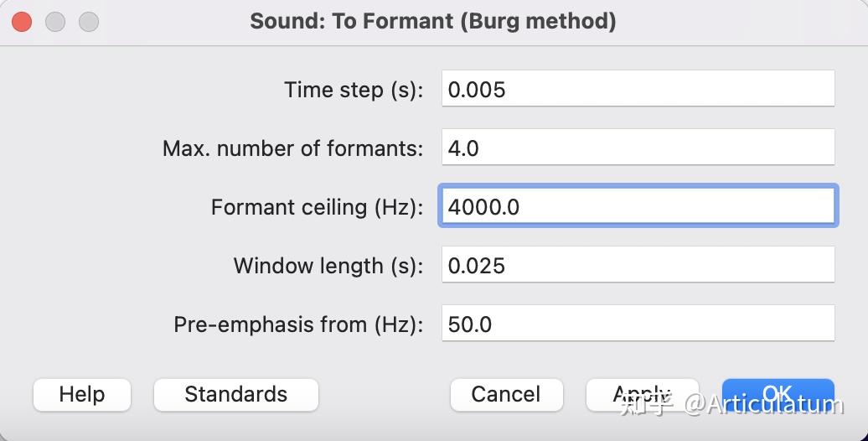Click the gray zoom window button
The image size is (868, 441).
coord(88,22)
